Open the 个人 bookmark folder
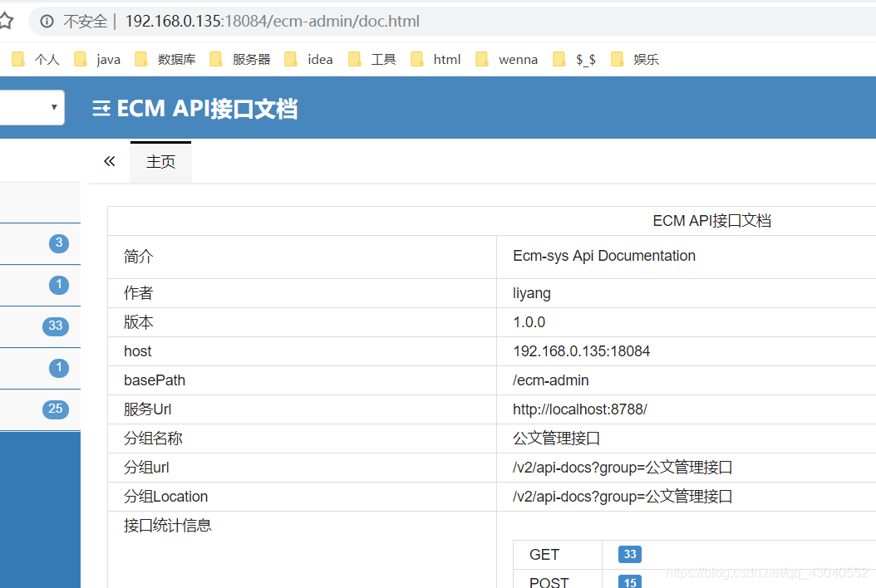876x588 pixels. [x=36, y=59]
